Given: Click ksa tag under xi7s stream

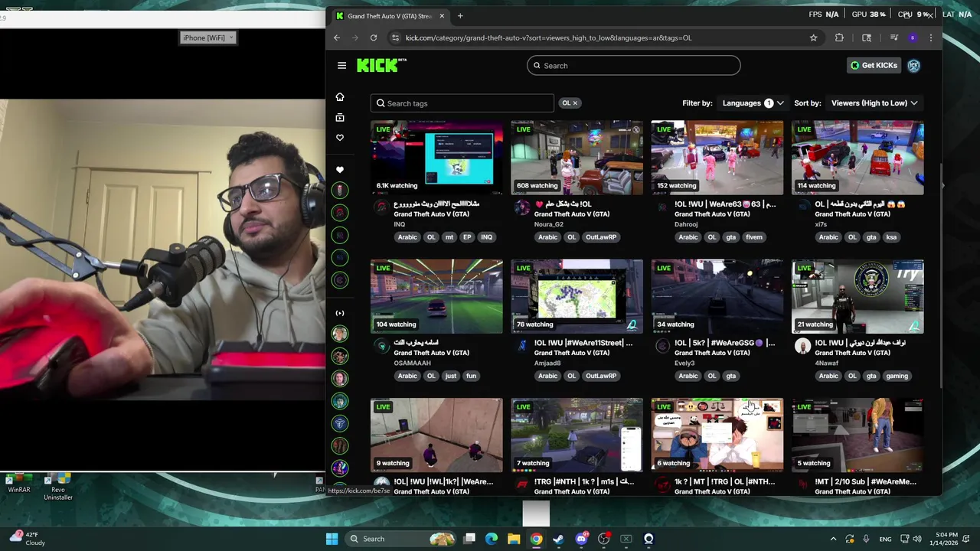Looking at the screenshot, I should [891, 237].
